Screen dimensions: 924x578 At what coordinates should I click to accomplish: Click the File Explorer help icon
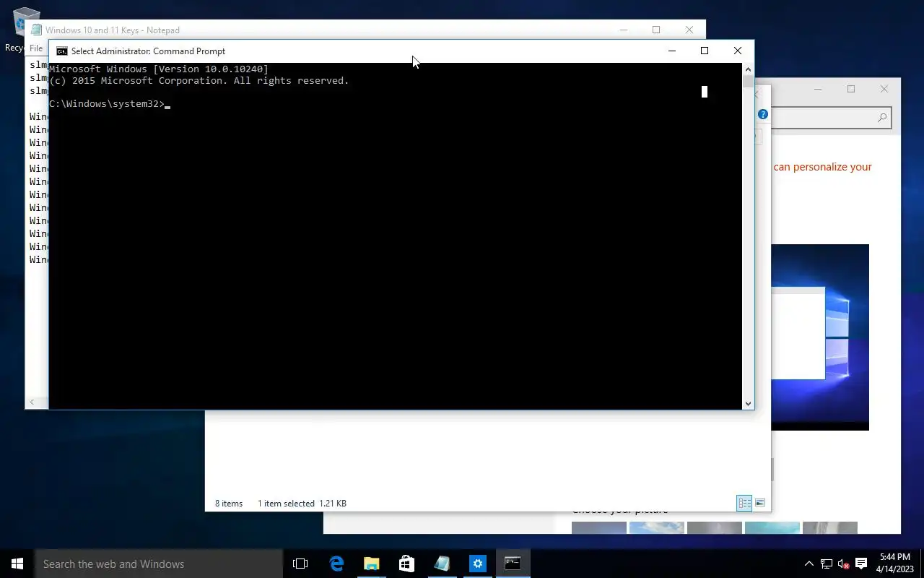763,114
